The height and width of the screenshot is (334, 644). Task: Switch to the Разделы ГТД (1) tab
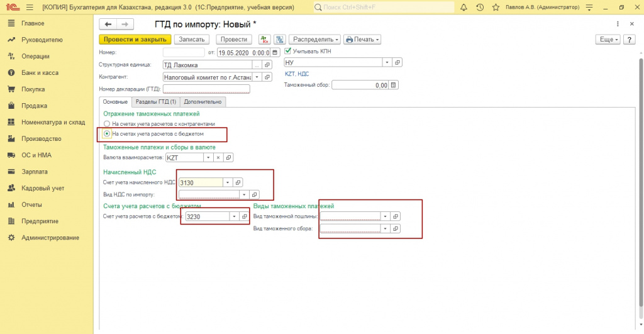tap(156, 102)
